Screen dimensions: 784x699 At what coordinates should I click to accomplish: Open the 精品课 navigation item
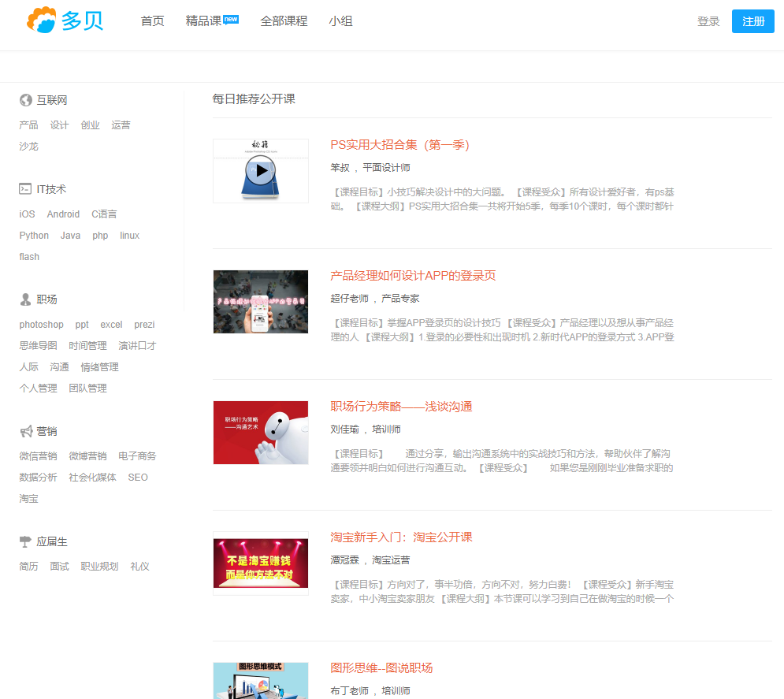coord(203,21)
